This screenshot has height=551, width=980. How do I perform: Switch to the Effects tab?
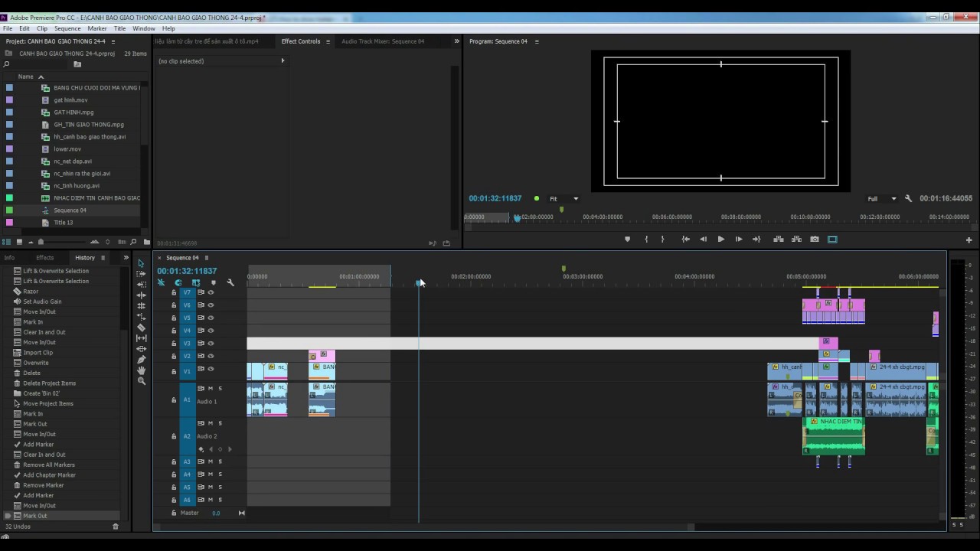(45, 258)
